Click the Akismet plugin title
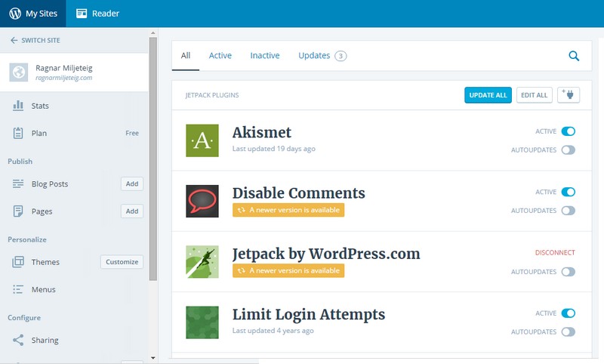Screen dimensions: 604x364 click(x=261, y=132)
